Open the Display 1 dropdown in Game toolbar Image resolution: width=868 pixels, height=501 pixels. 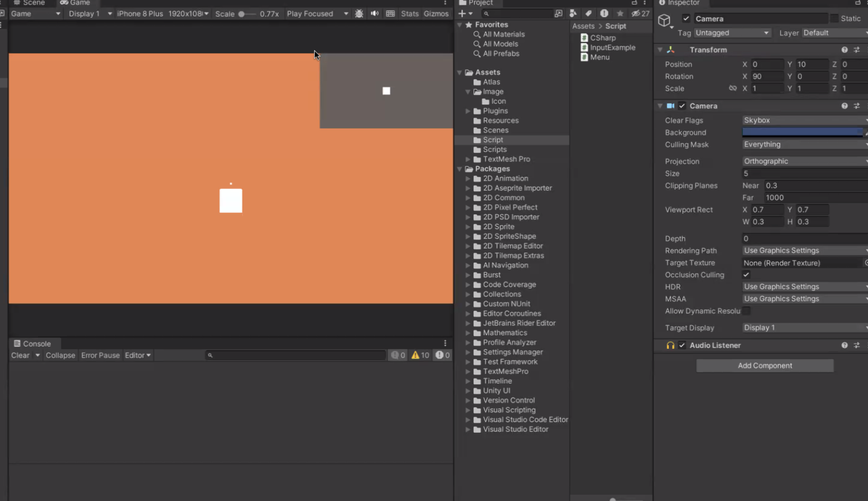pos(90,14)
